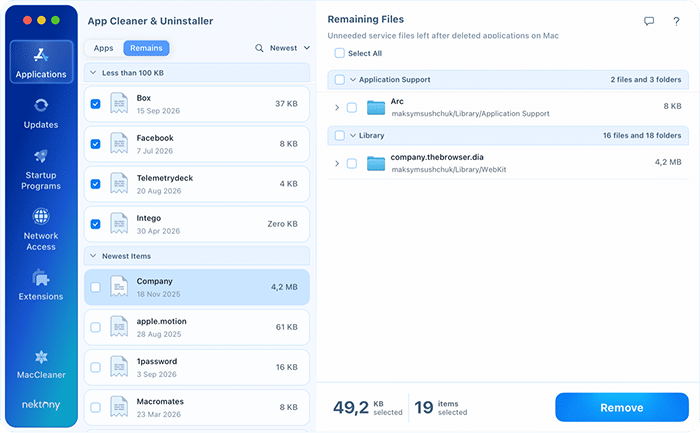Select the Facebook 8 KB row
700x433 pixels.
point(197,144)
